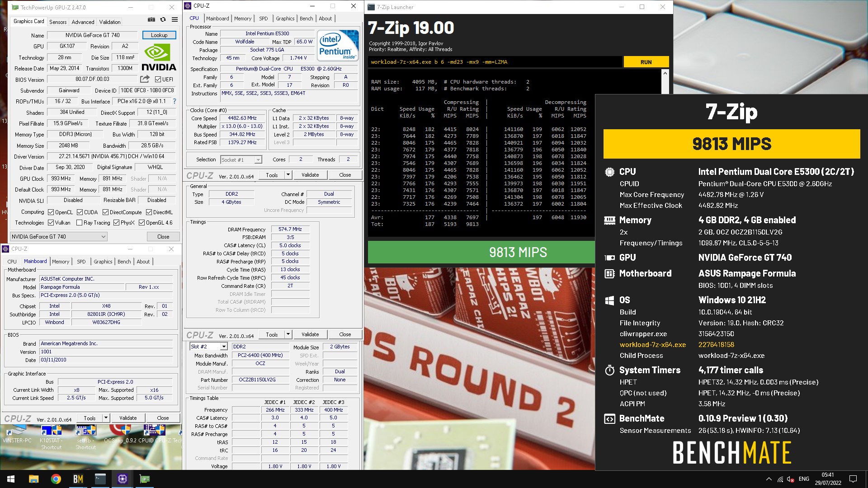Open Bench tab in CPU-Z Processor window
Image resolution: width=868 pixels, height=488 pixels.
(x=306, y=19)
